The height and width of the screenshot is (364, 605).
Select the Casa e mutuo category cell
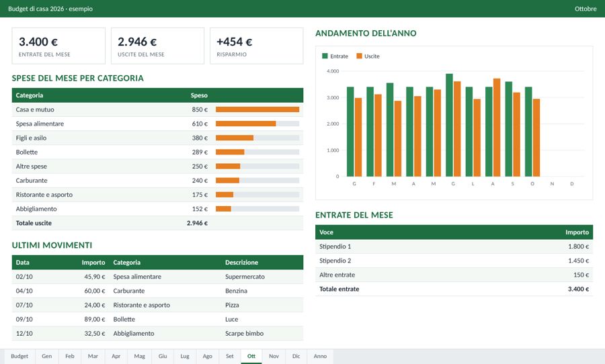pyautogui.click(x=35, y=109)
